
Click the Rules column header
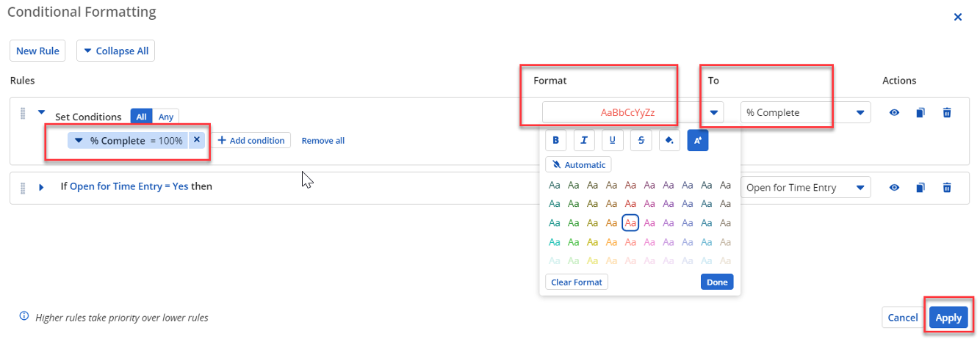[x=23, y=81]
